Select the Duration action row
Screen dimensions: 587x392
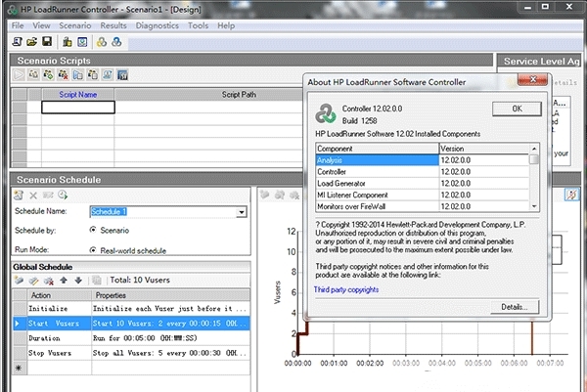click(x=131, y=338)
